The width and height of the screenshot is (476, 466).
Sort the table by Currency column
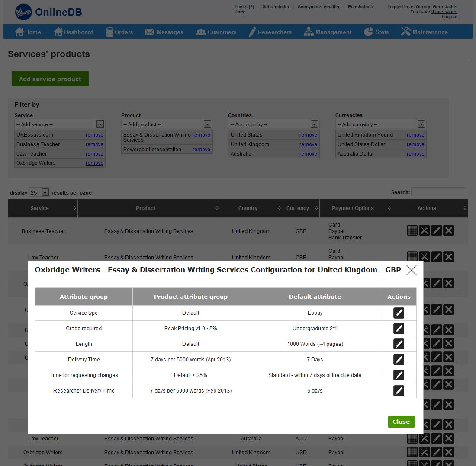pyautogui.click(x=301, y=208)
